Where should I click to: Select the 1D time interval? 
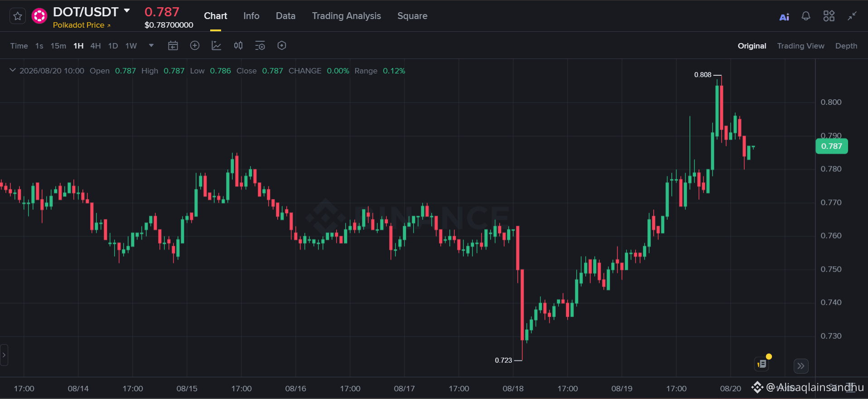point(113,46)
